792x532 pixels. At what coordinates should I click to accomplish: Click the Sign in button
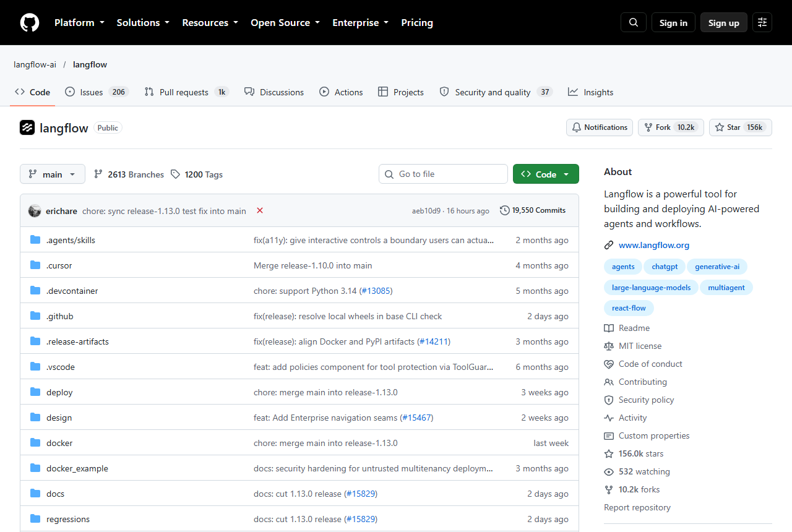[673, 23]
